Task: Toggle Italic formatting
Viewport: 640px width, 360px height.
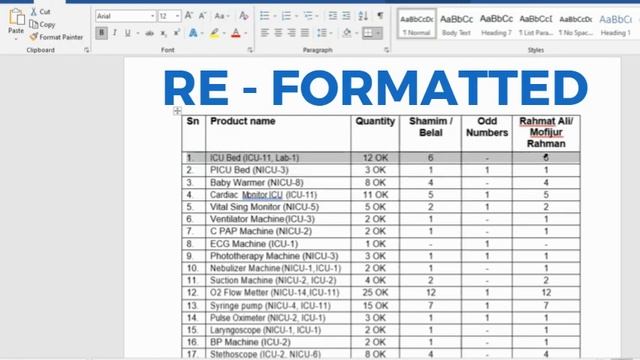Action: (115, 33)
